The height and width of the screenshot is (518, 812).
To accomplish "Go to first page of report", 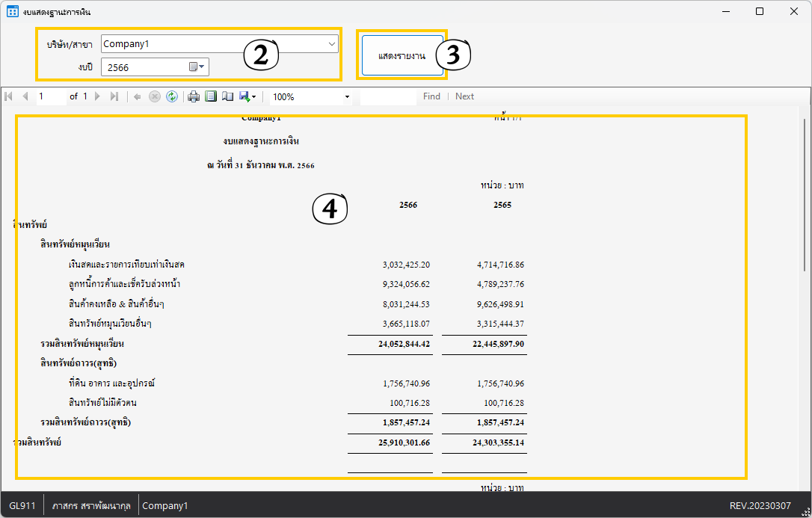I will point(9,96).
